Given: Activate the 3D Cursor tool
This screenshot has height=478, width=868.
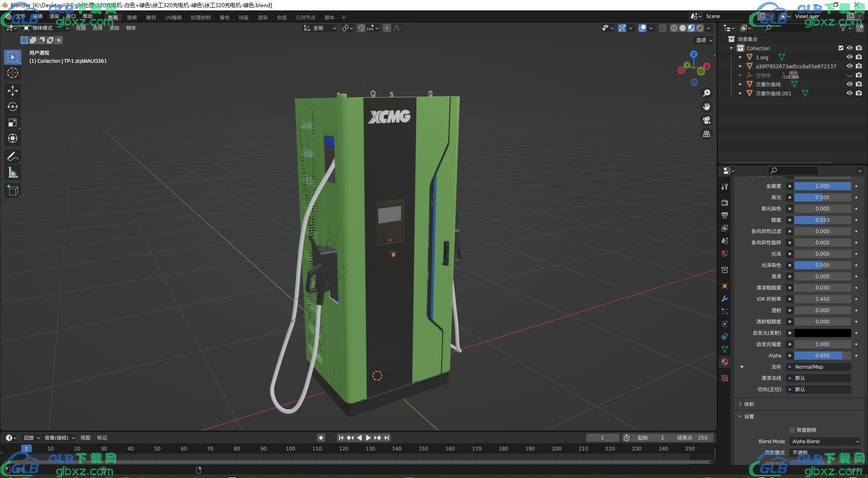Looking at the screenshot, I should coord(13,73).
